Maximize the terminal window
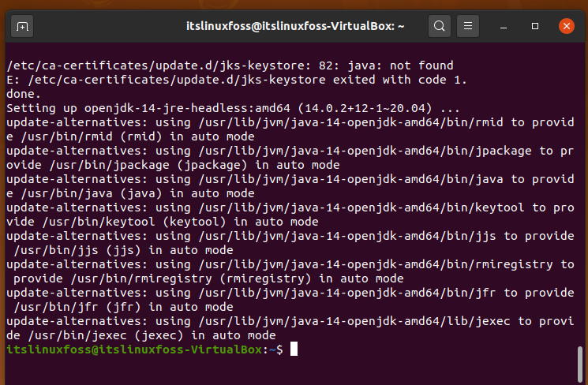Screen dimensions: 588x385 (535, 26)
